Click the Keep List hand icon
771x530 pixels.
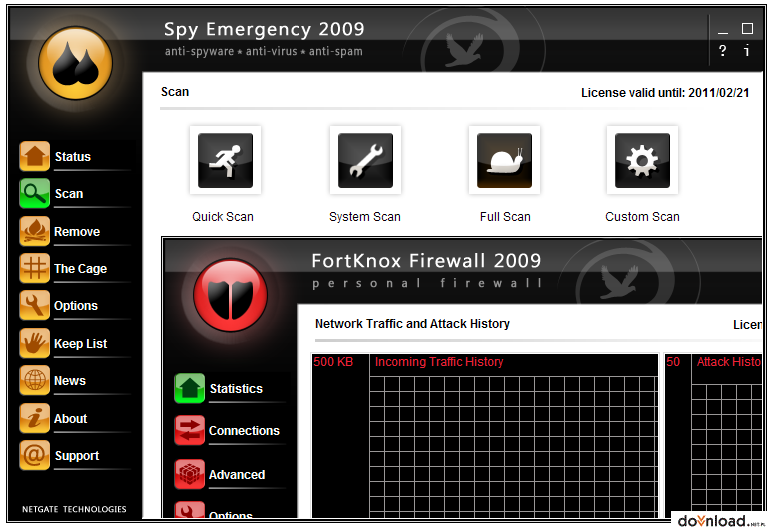pyautogui.click(x=34, y=343)
